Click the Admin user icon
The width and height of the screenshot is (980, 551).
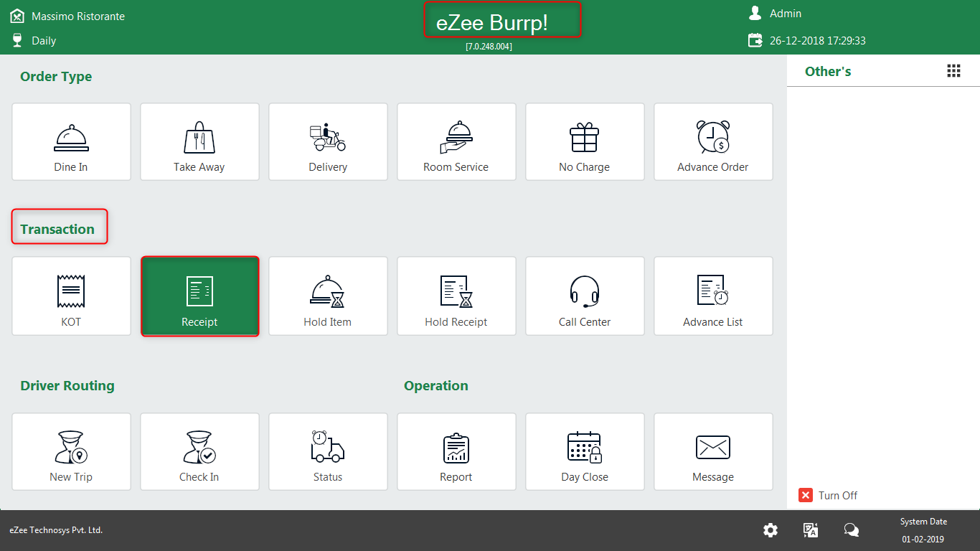click(x=755, y=13)
